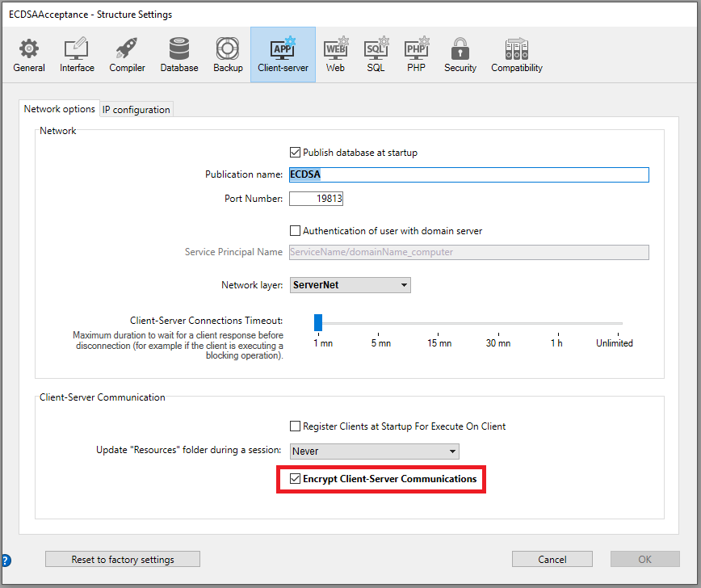Switch to the Network options tab
Image resolution: width=701 pixels, height=588 pixels.
pyautogui.click(x=60, y=109)
